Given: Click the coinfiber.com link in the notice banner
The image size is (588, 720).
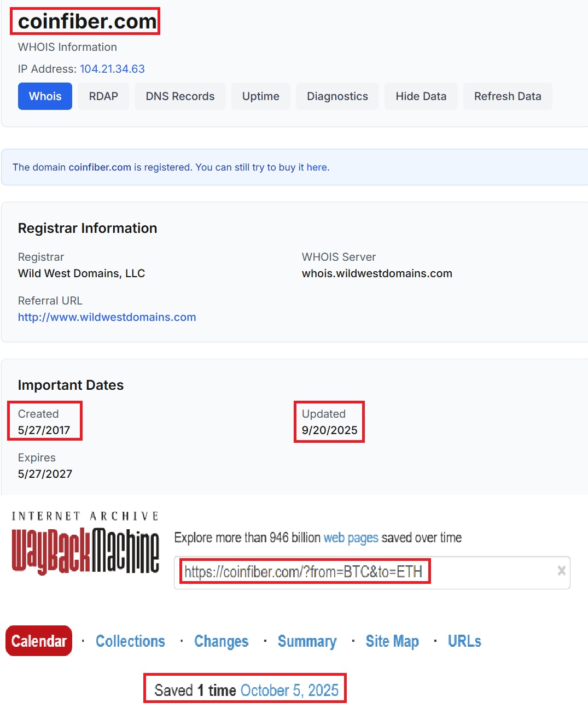Looking at the screenshot, I should (x=100, y=167).
